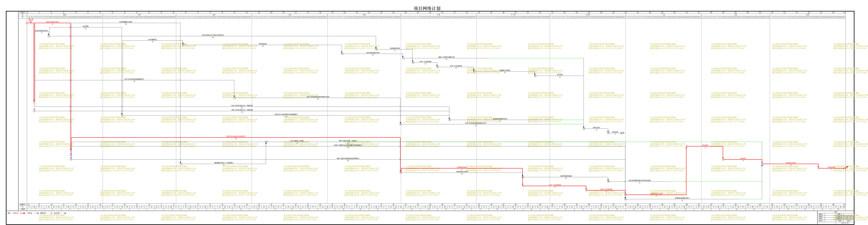Click the 合肥东变综合生产楼主体结构封顶 label
Viewport: 868px width, 225px height.
213,35
